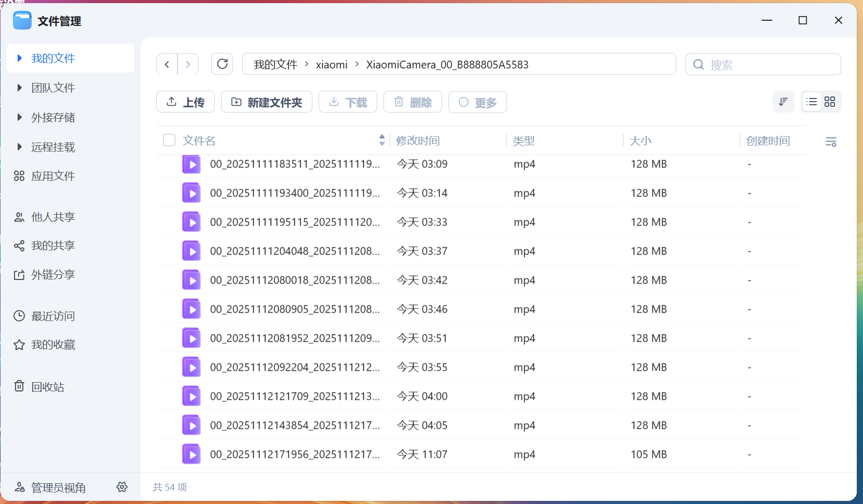Select file name 00_20251112171956_2025111217...

pyautogui.click(x=295, y=455)
